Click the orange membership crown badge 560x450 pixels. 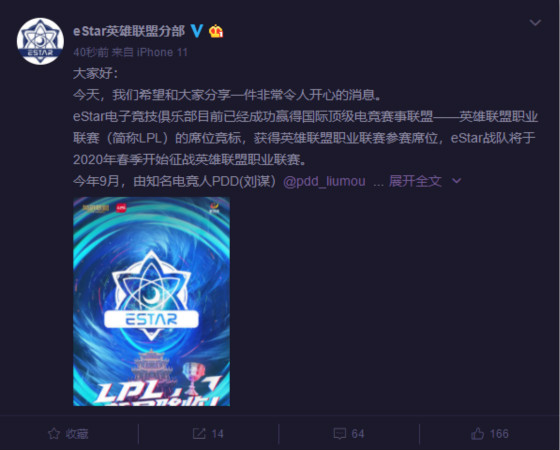coord(216,31)
